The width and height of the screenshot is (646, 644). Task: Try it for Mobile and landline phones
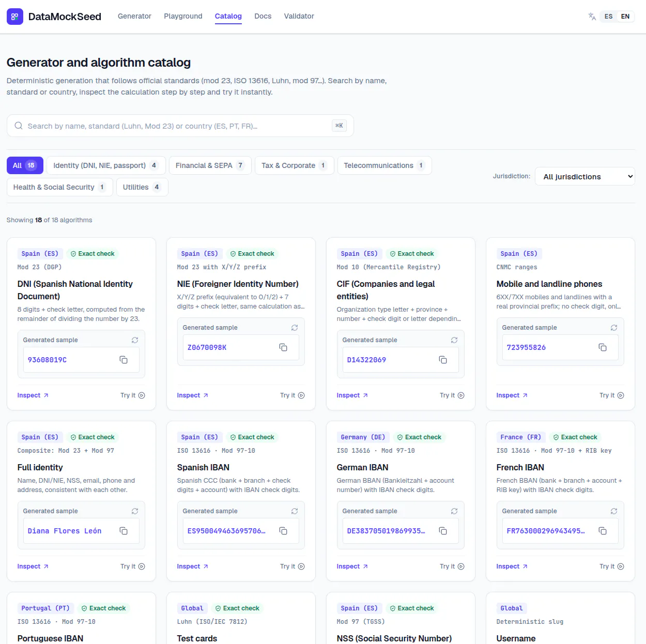coord(612,395)
